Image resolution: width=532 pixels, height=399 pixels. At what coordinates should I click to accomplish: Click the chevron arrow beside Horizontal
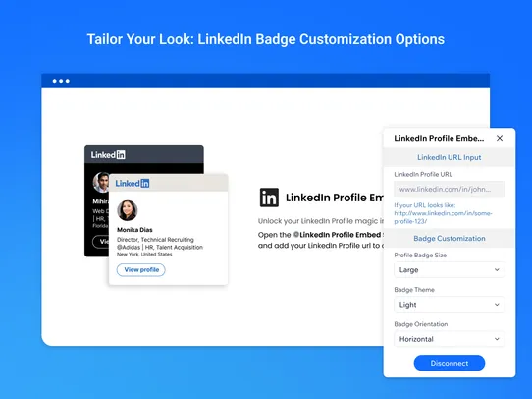(497, 339)
